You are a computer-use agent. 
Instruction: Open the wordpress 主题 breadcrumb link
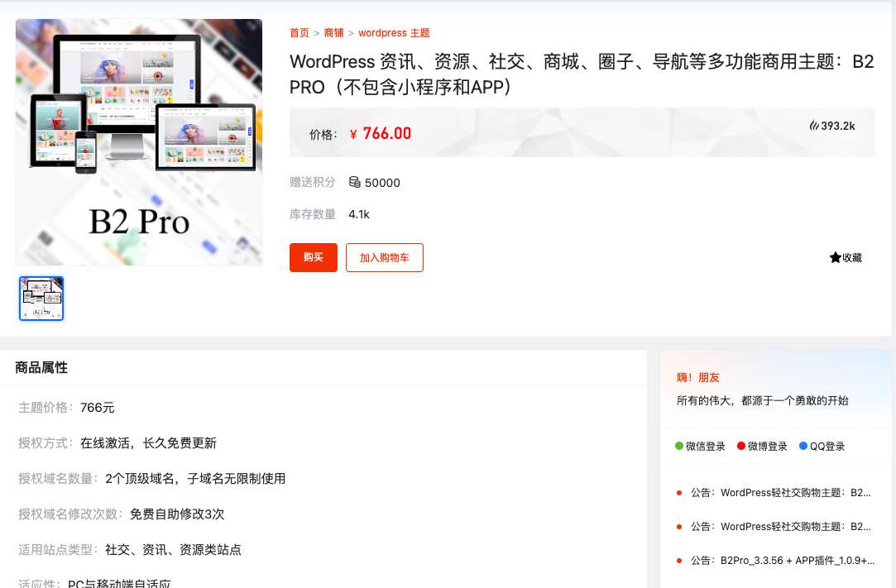tap(393, 33)
